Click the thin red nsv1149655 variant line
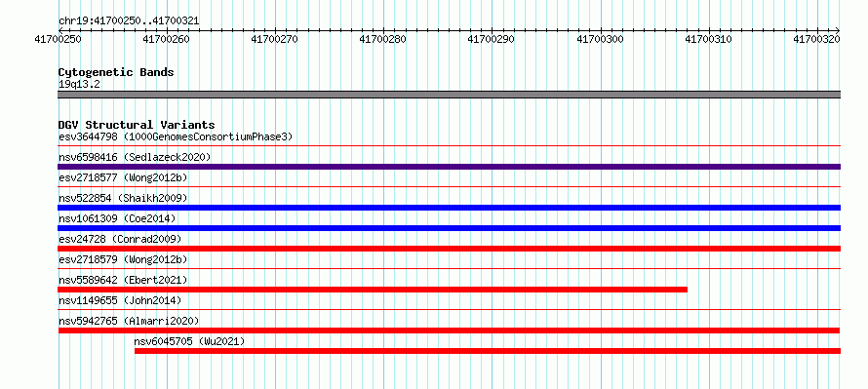The width and height of the screenshot is (868, 389). point(449,310)
